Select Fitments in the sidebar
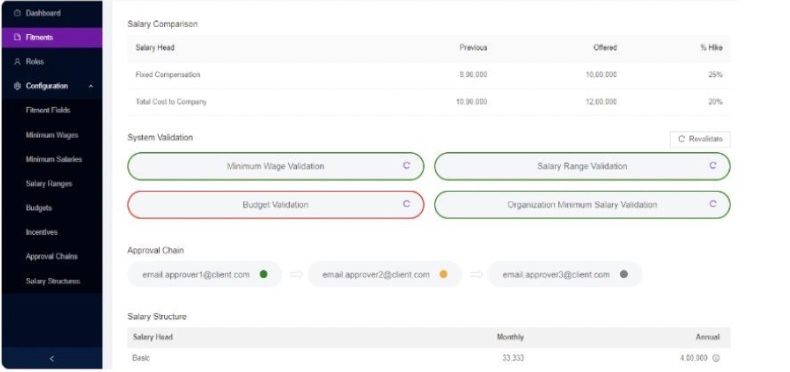Viewport: 790px width, 372px height. [x=51, y=37]
